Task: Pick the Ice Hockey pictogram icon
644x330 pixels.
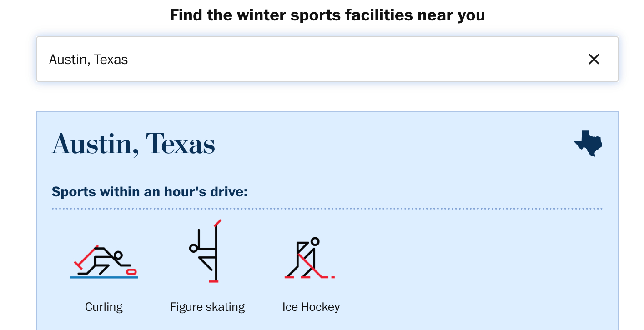Action: (x=310, y=258)
